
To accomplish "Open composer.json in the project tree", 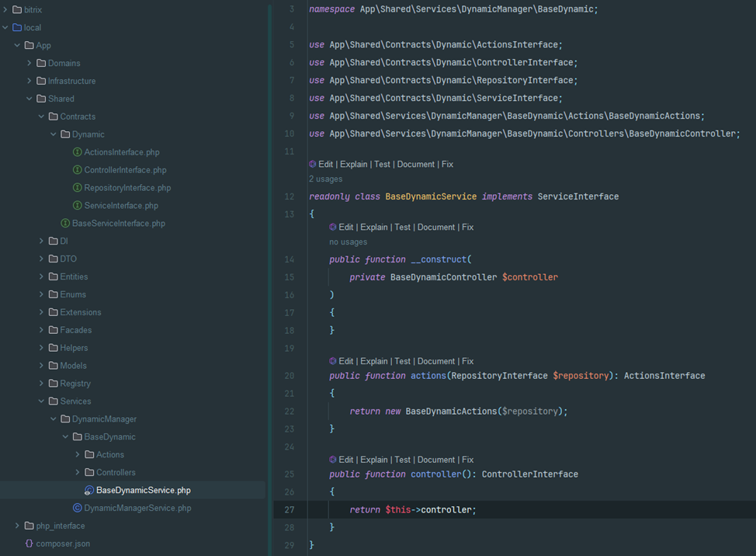I will (x=63, y=544).
